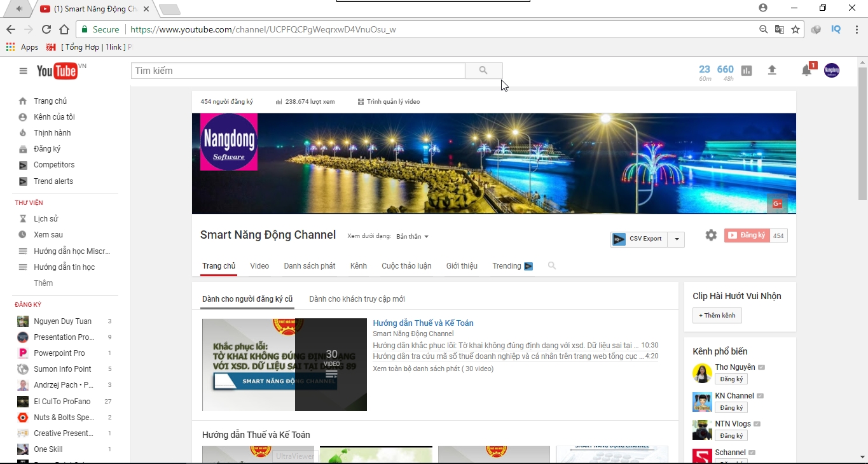
Task: Open 'Trình quản lý video' link
Action: pos(389,102)
